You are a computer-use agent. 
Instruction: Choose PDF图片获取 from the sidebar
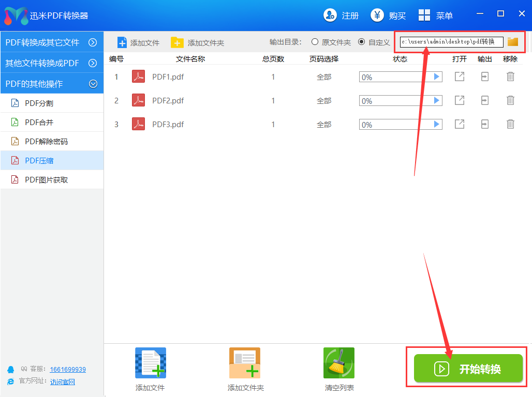47,180
